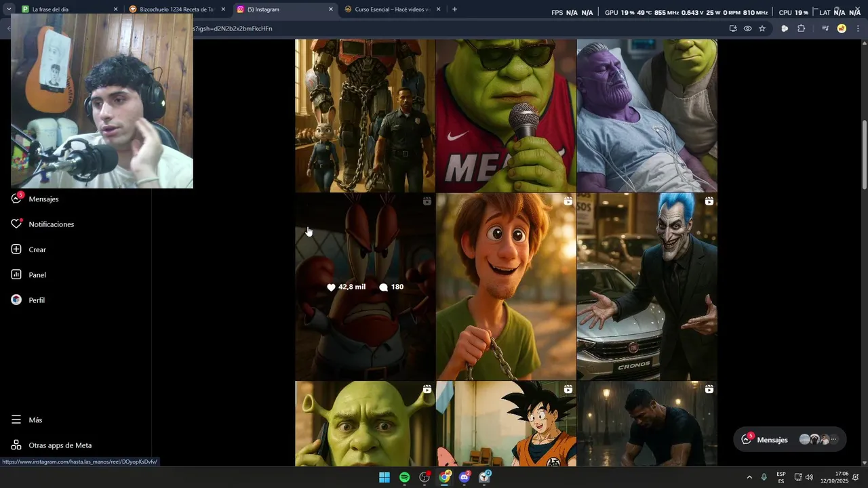Open Chrome from the taskbar
This screenshot has width=868, height=488.
(444, 477)
